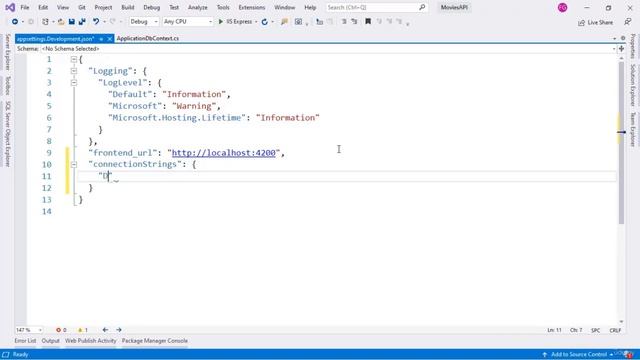Click the SPC indentation indicator

point(596,330)
